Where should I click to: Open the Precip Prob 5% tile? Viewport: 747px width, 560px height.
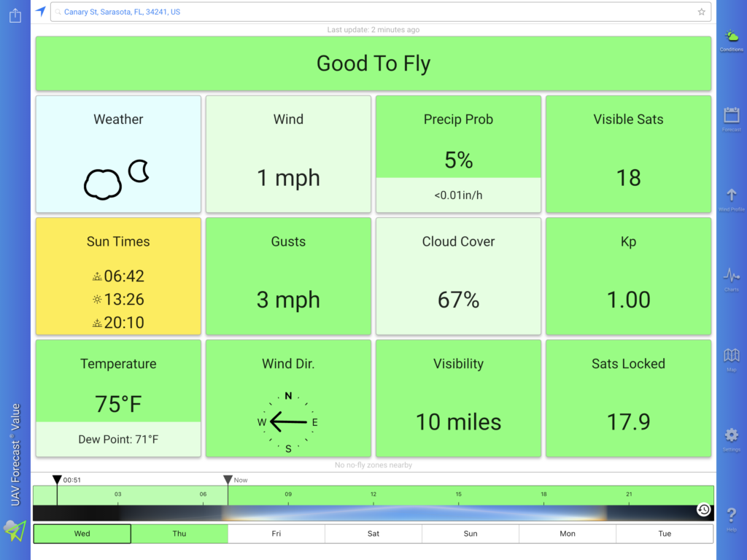(458, 154)
